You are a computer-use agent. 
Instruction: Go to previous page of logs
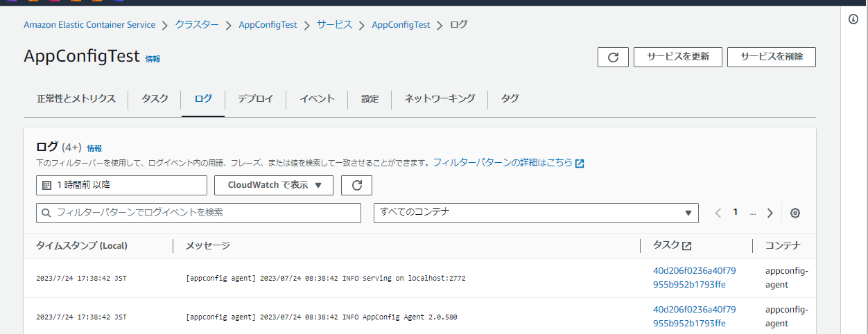coord(718,213)
